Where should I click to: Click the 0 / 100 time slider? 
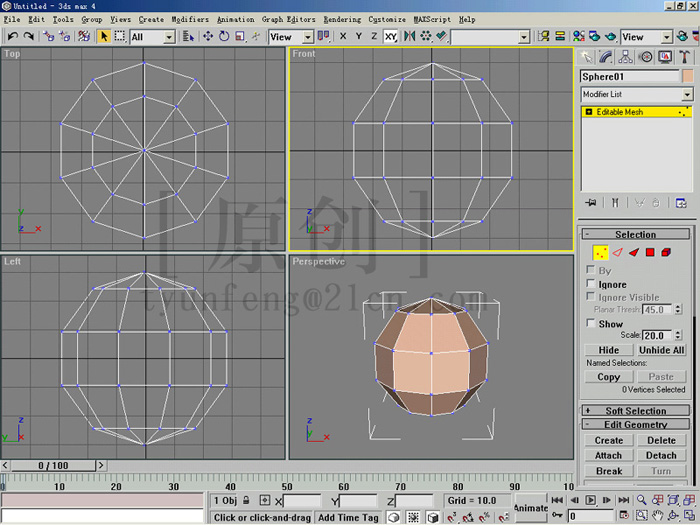pyautogui.click(x=53, y=466)
